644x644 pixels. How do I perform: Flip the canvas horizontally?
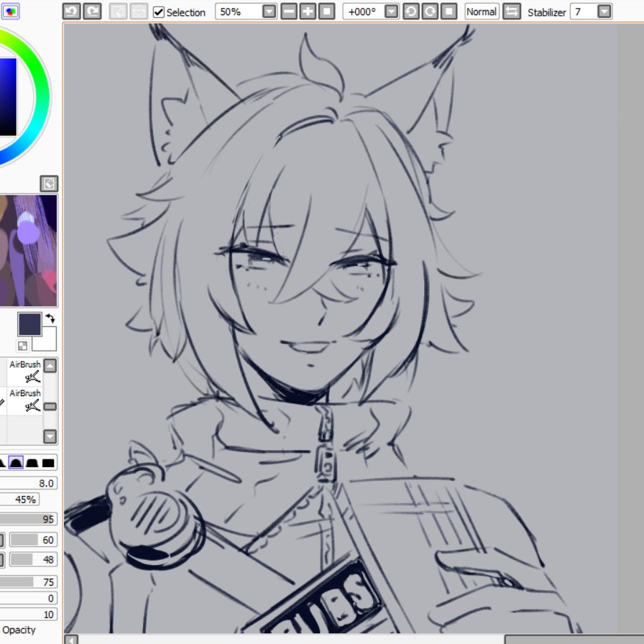click(512, 11)
